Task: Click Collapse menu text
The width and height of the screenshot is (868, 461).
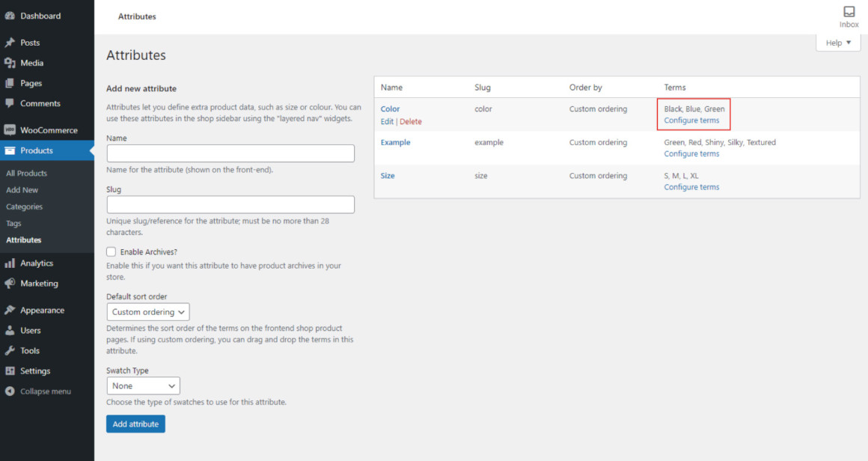Action: pos(46,391)
